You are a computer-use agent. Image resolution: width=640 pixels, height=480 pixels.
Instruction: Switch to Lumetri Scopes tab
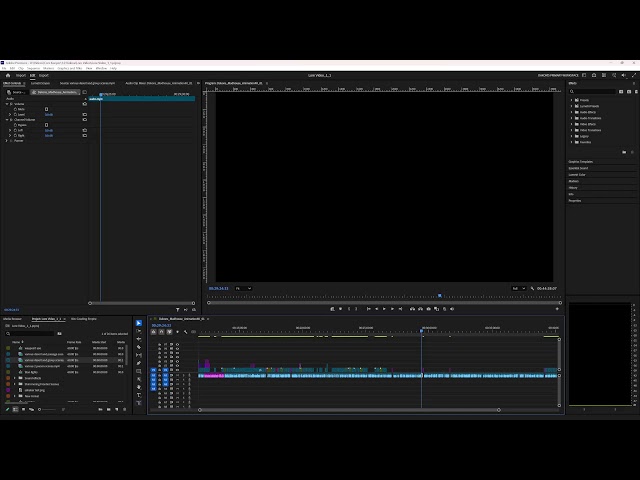tap(40, 83)
